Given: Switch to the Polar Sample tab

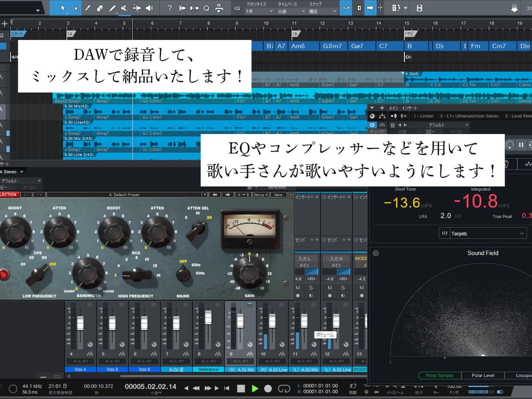Looking at the screenshot, I should coord(440,375).
